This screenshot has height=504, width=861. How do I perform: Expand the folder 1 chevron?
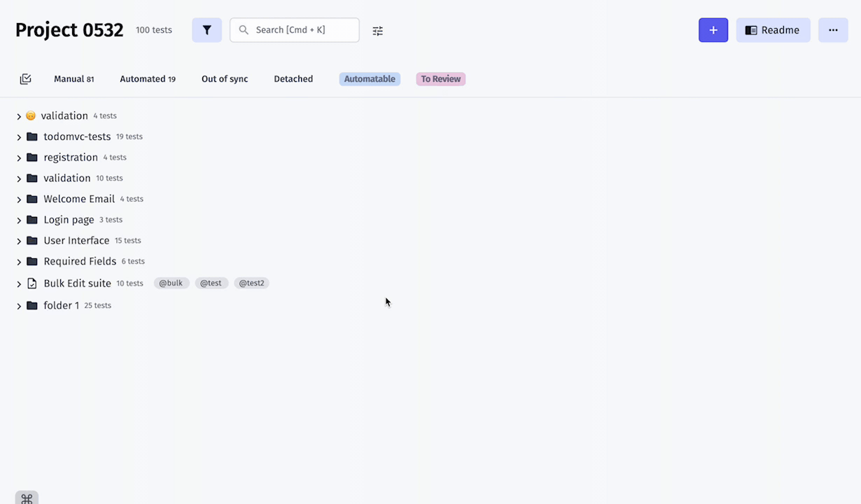click(x=19, y=306)
